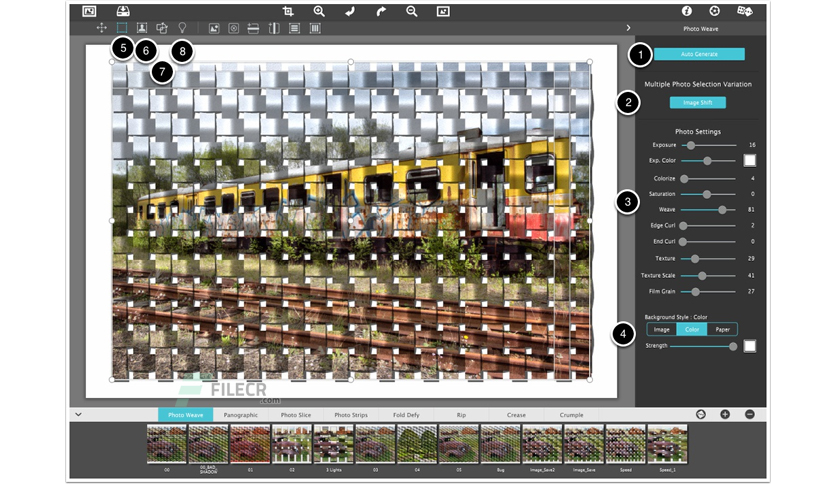Click the light bulb icon
The image size is (836, 484).
[182, 28]
